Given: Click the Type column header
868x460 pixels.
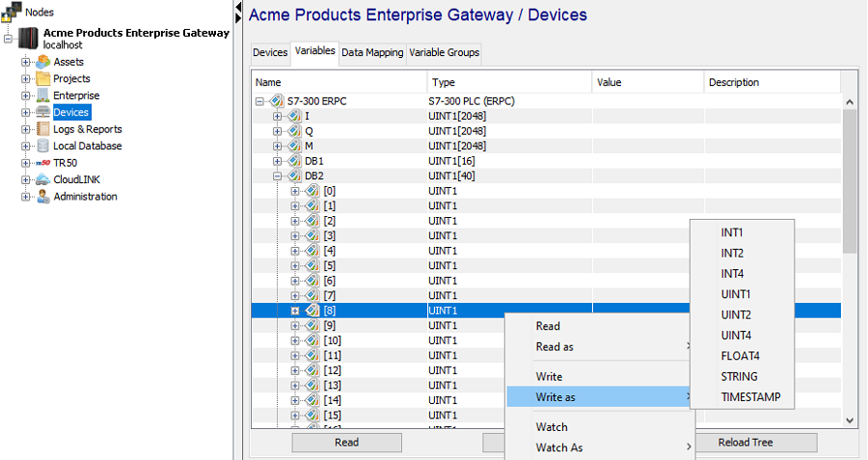Looking at the screenshot, I should (510, 83).
